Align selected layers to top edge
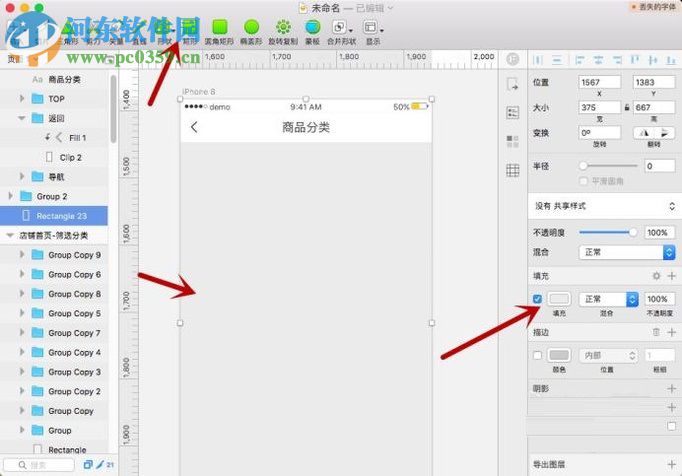This screenshot has height=476, width=682. pos(635,60)
